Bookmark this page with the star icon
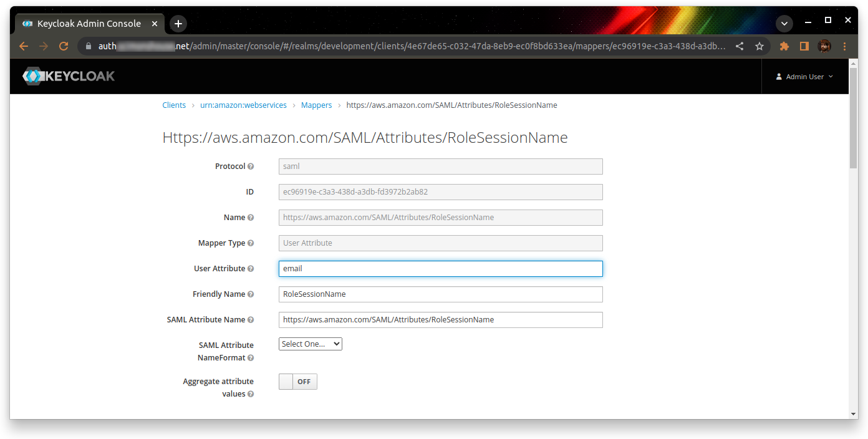This screenshot has width=868, height=439. point(759,46)
